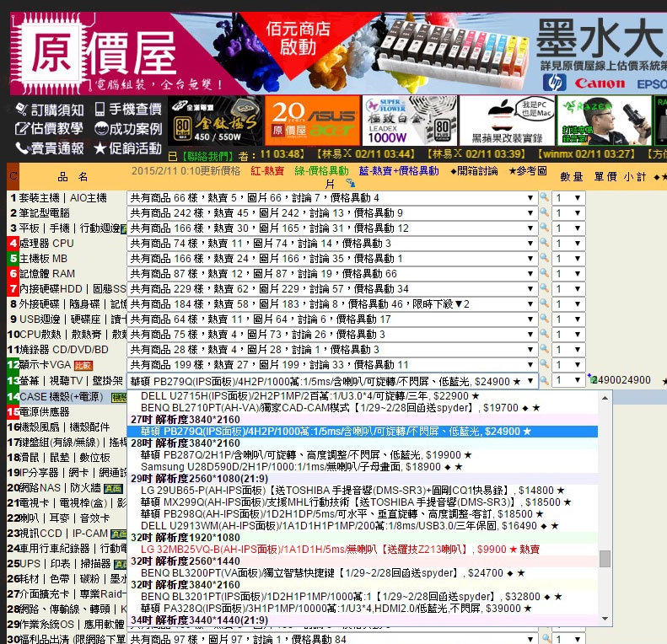Click the small icon below the update-time header
The image size is (667, 644).
pyautogui.click(x=350, y=183)
